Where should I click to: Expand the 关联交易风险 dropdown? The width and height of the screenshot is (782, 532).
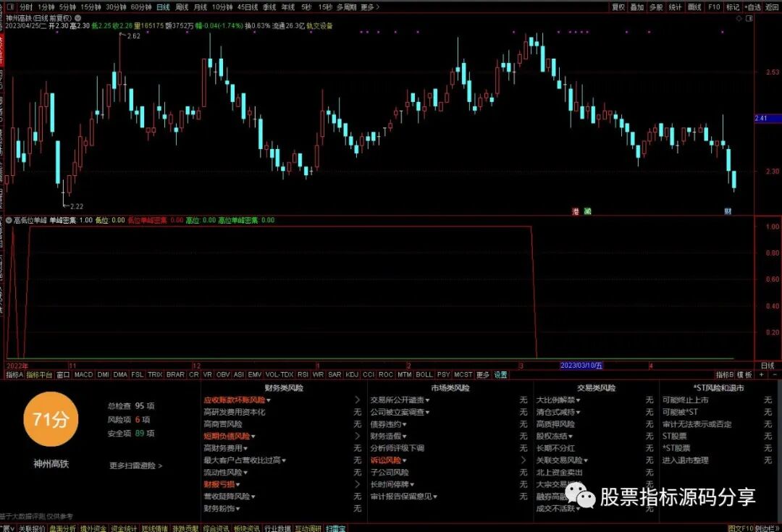[x=586, y=460]
